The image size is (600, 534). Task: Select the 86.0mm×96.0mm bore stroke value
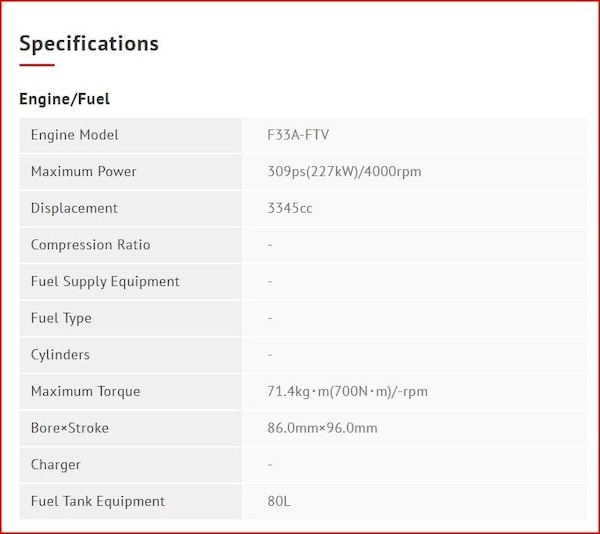click(322, 428)
